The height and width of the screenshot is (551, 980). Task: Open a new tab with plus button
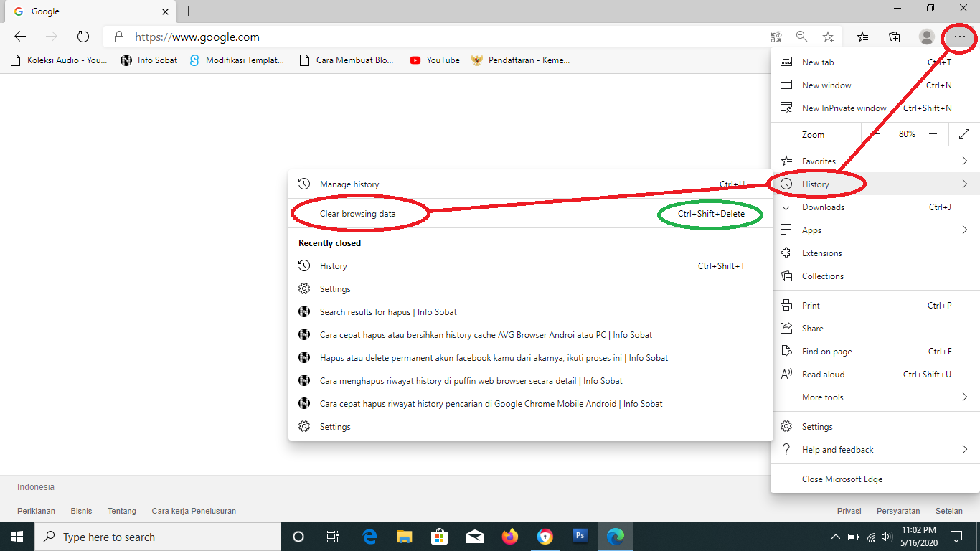(188, 11)
